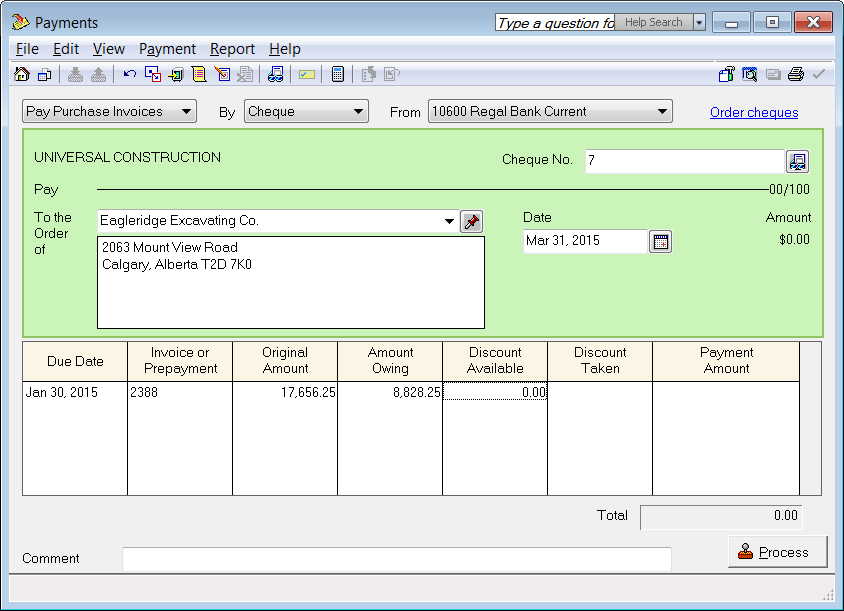Viewport: 844px width, 611px height.
Task: Click the print preview magnifier icon
Action: tap(749, 74)
